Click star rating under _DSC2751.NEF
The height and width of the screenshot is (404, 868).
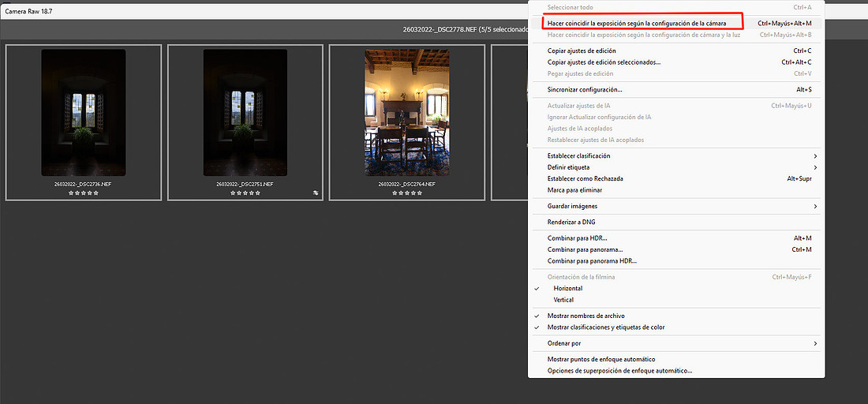[x=245, y=193]
